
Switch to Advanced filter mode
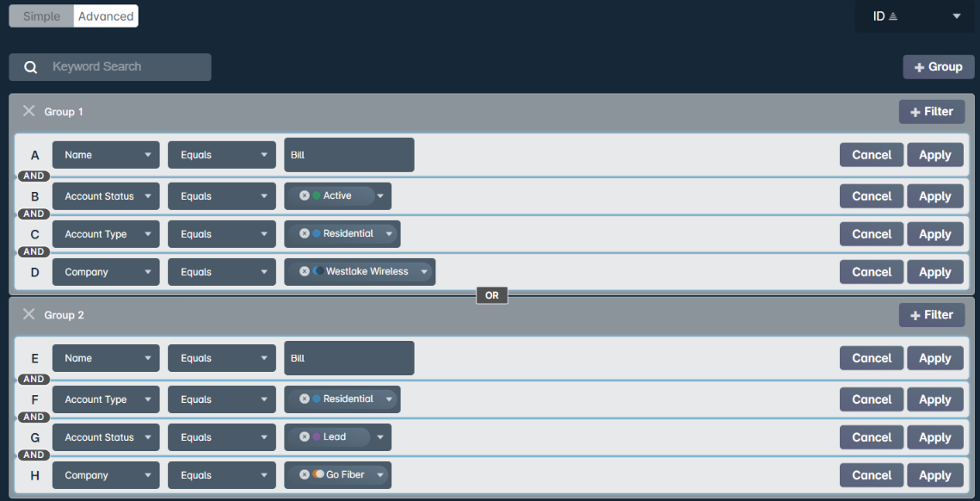pos(106,16)
